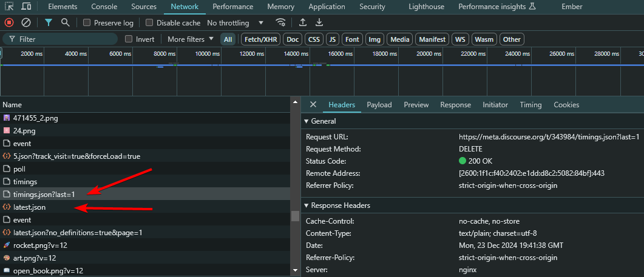Import HAR file upload icon
Viewport: 644px width, 277px height.
[x=303, y=22]
